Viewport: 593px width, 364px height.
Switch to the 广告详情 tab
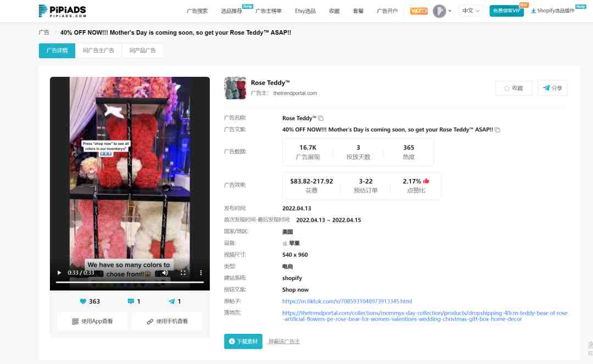click(57, 51)
